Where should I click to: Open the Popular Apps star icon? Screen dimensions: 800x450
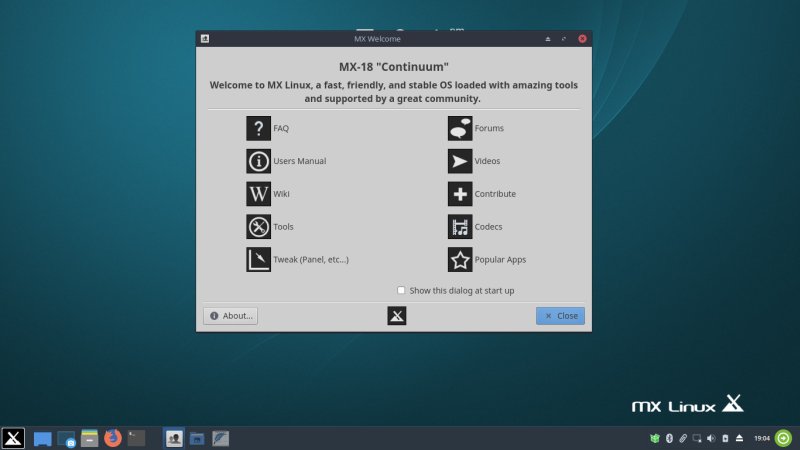point(460,260)
